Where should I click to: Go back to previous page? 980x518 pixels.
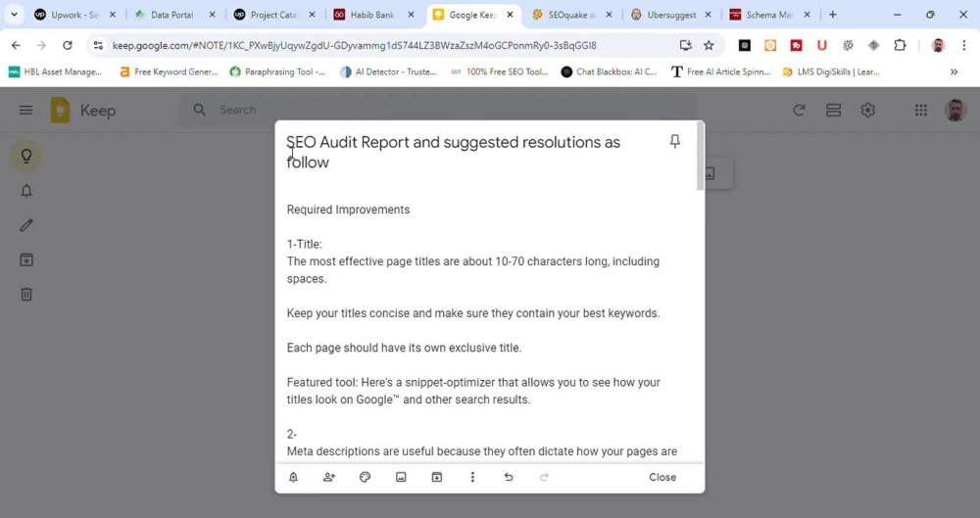[17, 45]
